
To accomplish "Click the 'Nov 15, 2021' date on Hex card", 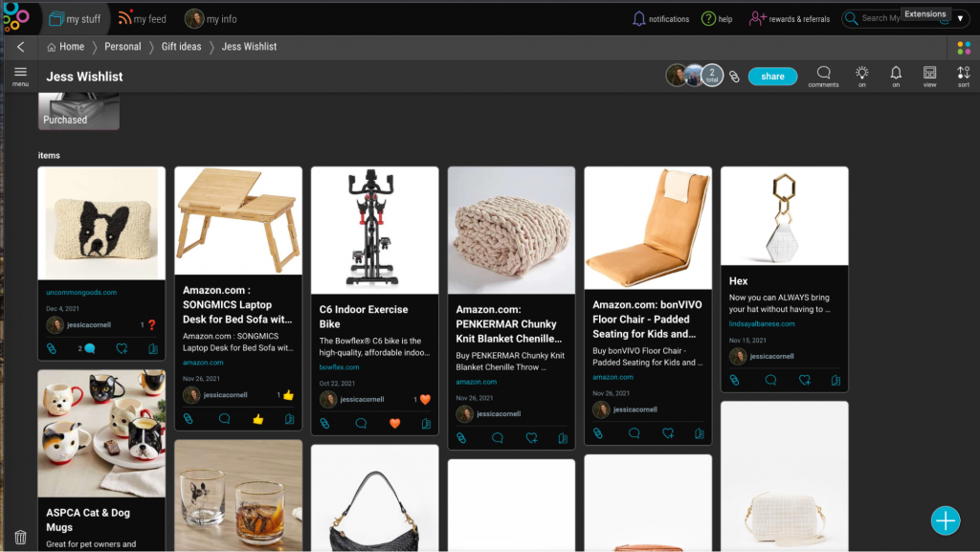I will click(747, 341).
